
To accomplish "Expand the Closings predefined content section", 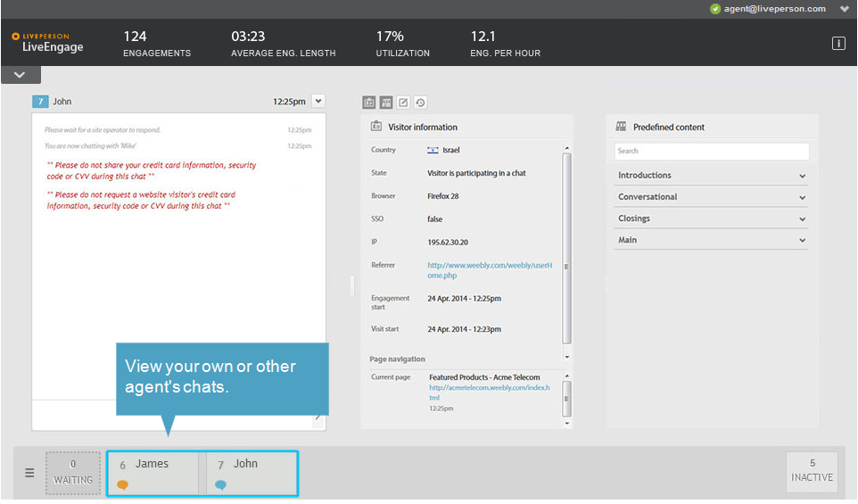I will pos(711,219).
